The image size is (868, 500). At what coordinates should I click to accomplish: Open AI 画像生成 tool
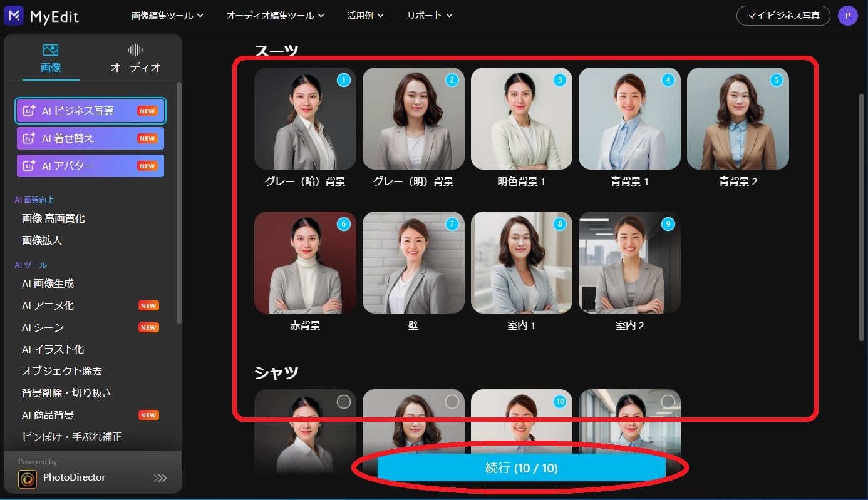tap(48, 283)
